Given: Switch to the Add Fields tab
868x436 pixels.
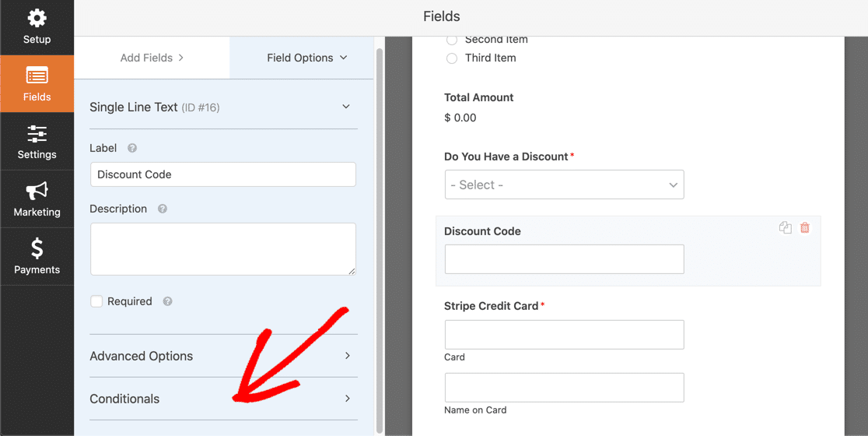Looking at the screenshot, I should (152, 58).
